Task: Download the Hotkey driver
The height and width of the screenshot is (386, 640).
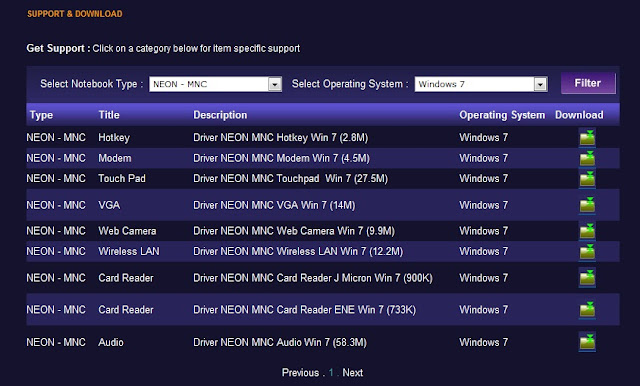Action: pyautogui.click(x=587, y=138)
